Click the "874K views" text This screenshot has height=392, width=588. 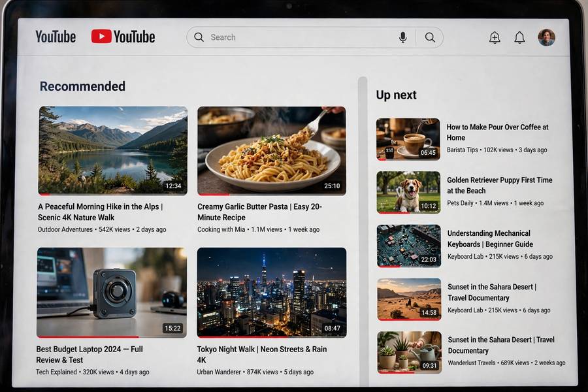tap(263, 372)
